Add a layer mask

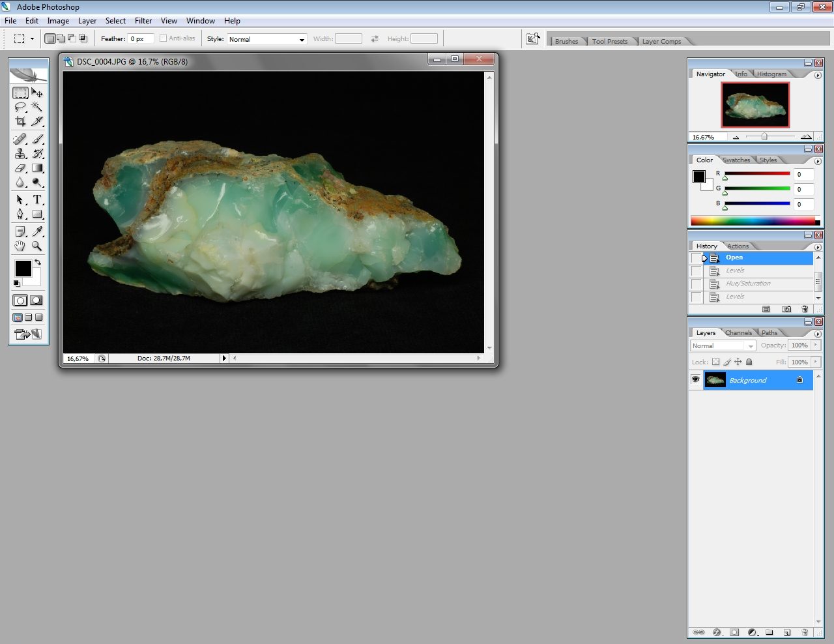734,632
